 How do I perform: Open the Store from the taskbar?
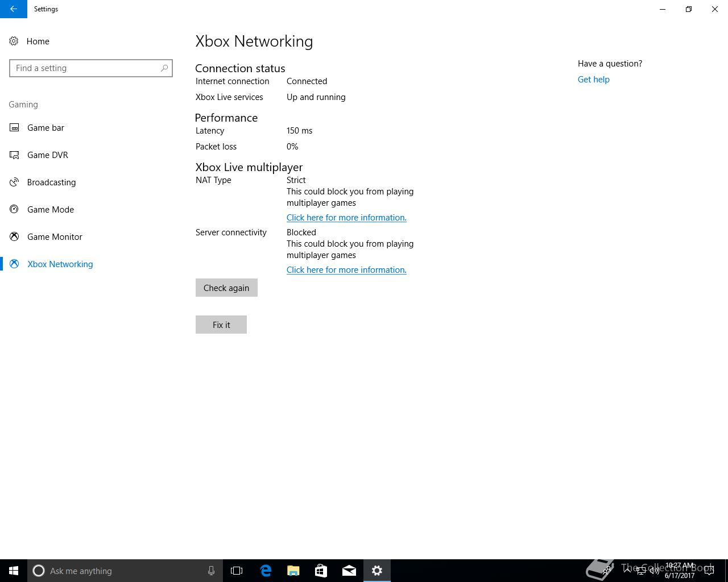pos(321,571)
